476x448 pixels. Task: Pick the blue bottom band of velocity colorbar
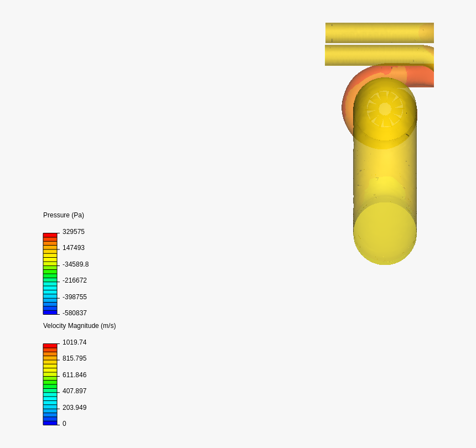(50, 423)
